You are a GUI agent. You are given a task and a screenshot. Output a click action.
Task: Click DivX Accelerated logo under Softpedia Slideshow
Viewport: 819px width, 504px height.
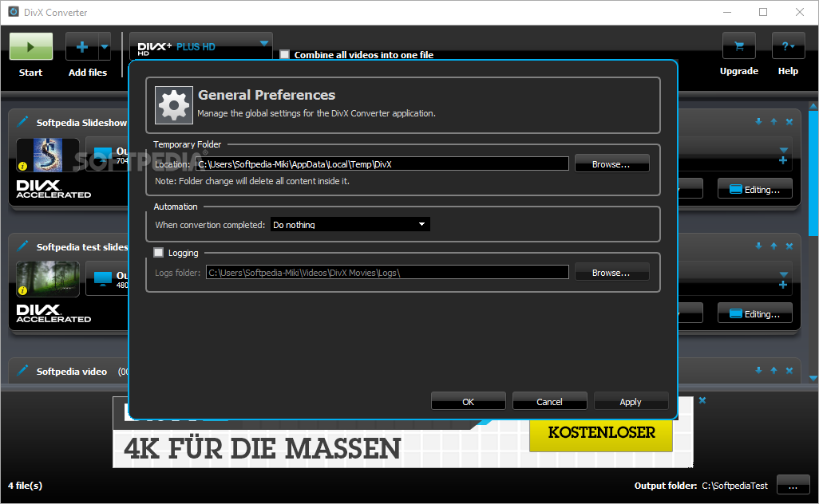[x=53, y=189]
